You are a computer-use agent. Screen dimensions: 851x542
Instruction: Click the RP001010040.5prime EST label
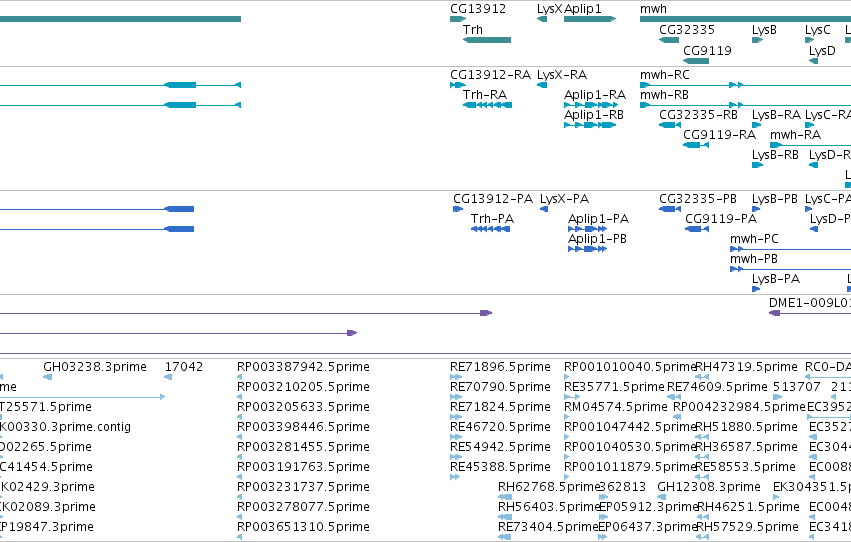point(630,367)
